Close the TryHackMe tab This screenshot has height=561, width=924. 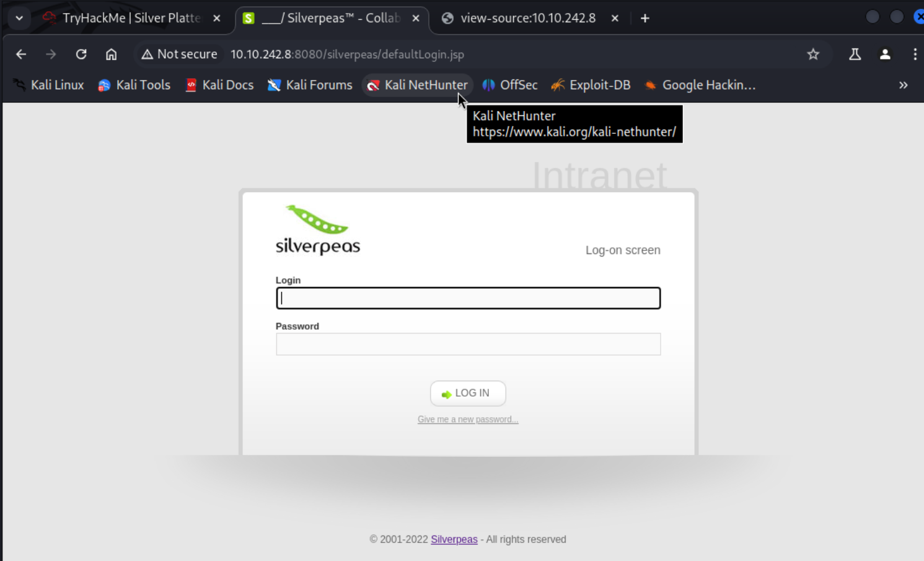217,18
